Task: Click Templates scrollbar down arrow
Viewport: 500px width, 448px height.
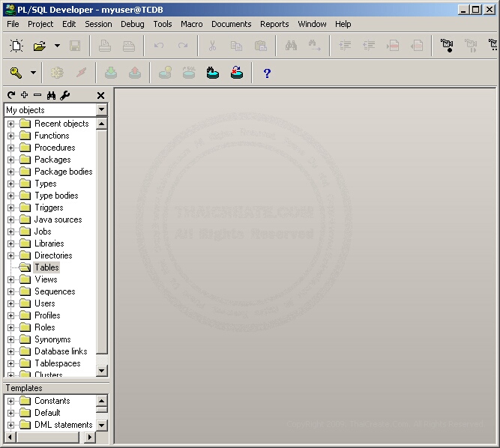Action: click(102, 425)
